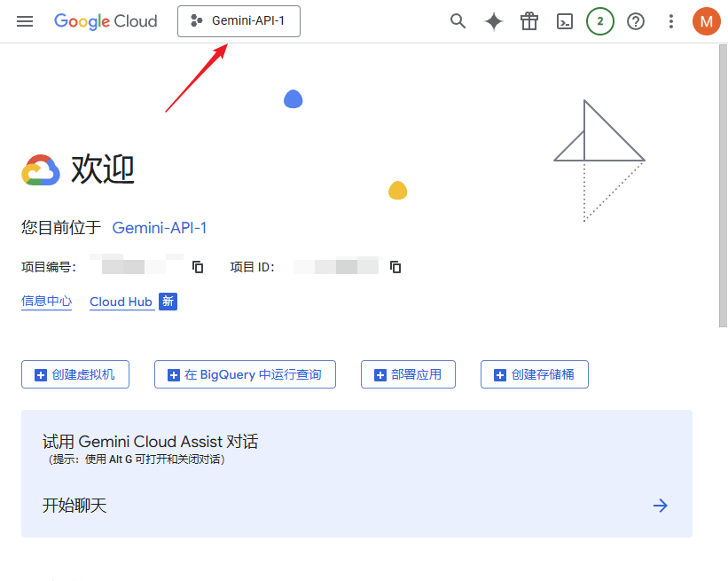Open the hamburger navigation menu
The width and height of the screenshot is (728, 581).
[25, 21]
